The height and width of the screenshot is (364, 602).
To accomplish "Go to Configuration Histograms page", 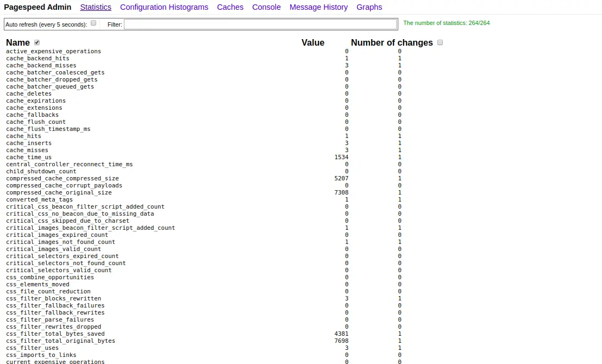I will click(164, 7).
